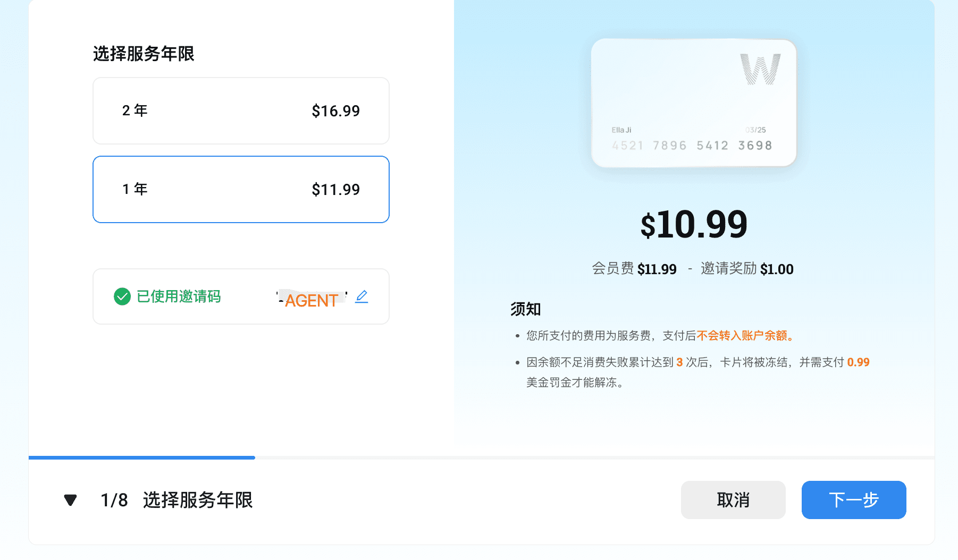Click the 下一步 button
958x560 pixels.
click(854, 500)
